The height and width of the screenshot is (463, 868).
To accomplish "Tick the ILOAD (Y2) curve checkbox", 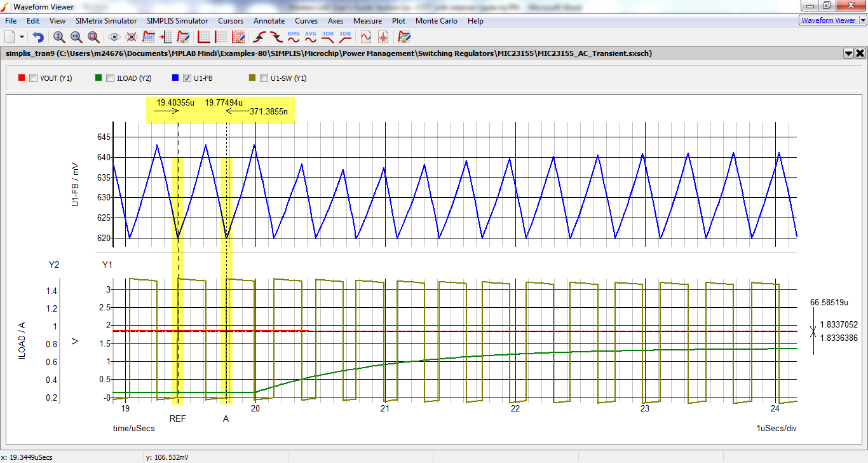I will (111, 78).
